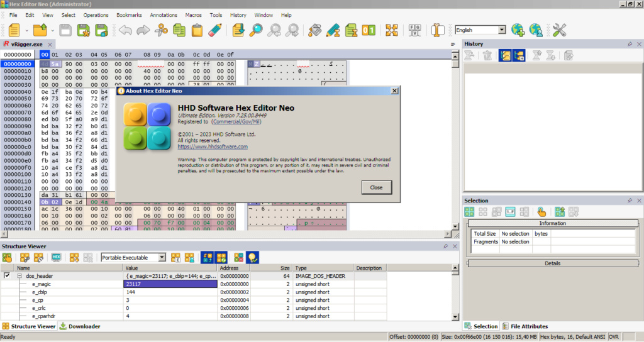Click the Commercial/Gov/Mil registration link
The height and width of the screenshot is (342, 644).
click(x=236, y=121)
